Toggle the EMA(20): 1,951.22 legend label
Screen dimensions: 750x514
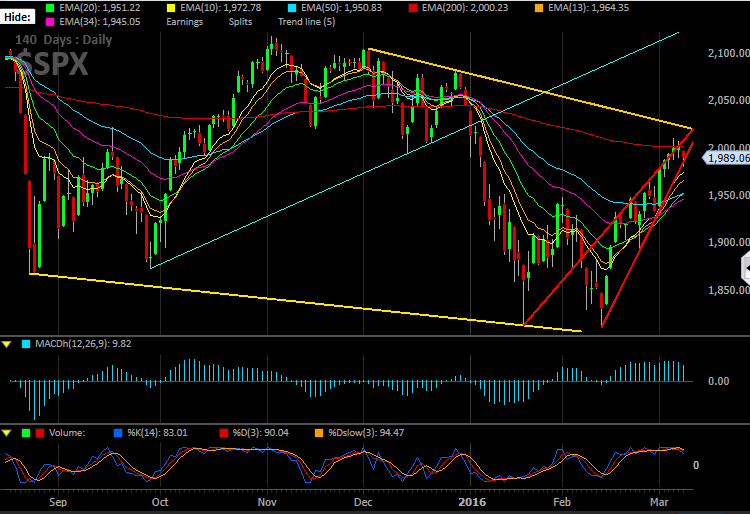click(99, 8)
